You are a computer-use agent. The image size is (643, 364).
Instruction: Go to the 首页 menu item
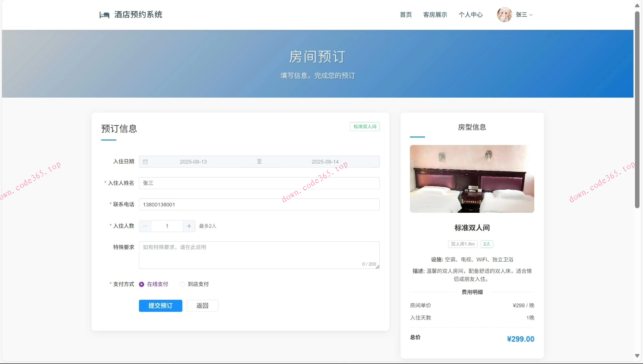coord(405,15)
